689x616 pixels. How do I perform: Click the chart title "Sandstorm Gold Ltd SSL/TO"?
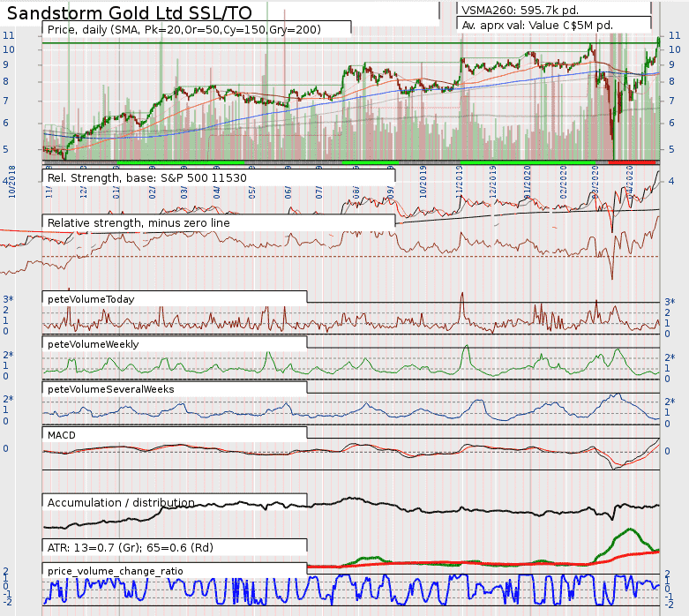coord(130,12)
